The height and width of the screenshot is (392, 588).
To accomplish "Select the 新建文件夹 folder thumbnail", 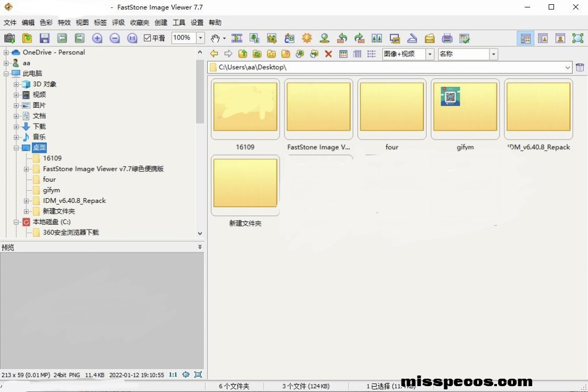I will [245, 184].
